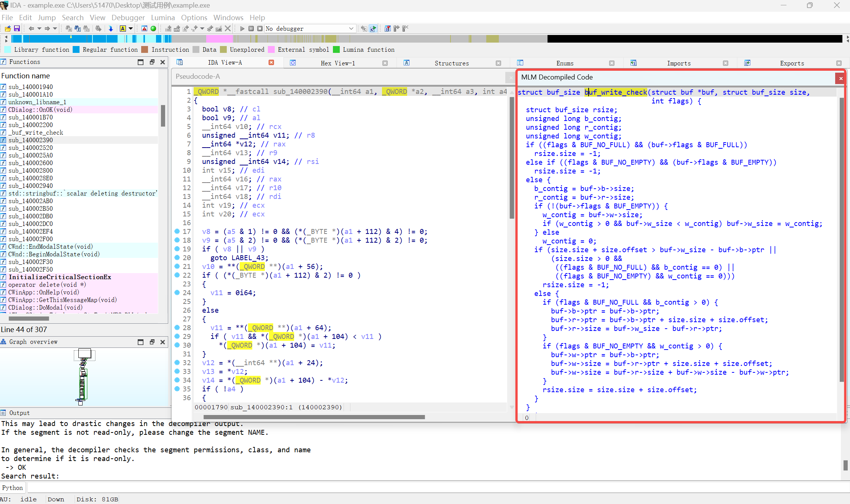Image resolution: width=850 pixels, height=504 pixels.
Task: Click the green circle status icon
Action: pyautogui.click(x=153, y=29)
